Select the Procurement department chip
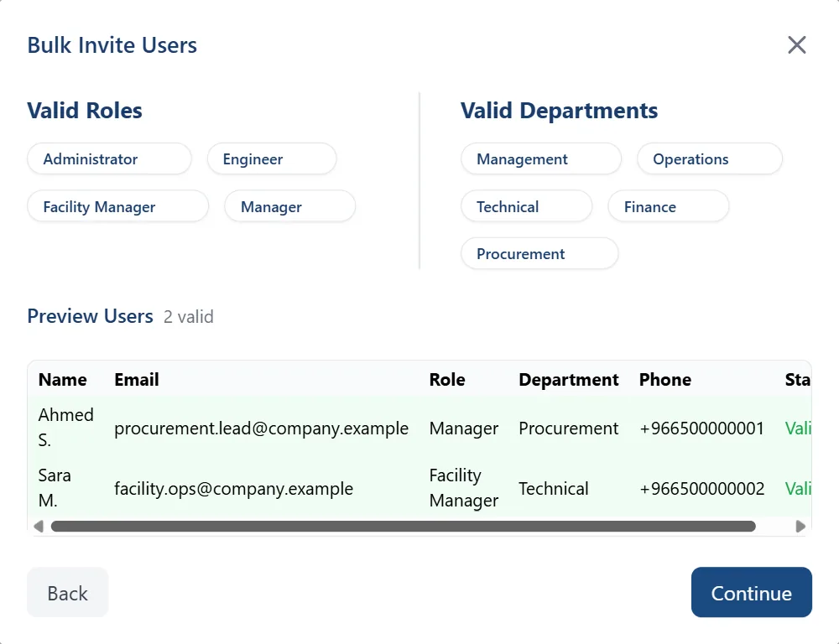839x644 pixels. 539,253
